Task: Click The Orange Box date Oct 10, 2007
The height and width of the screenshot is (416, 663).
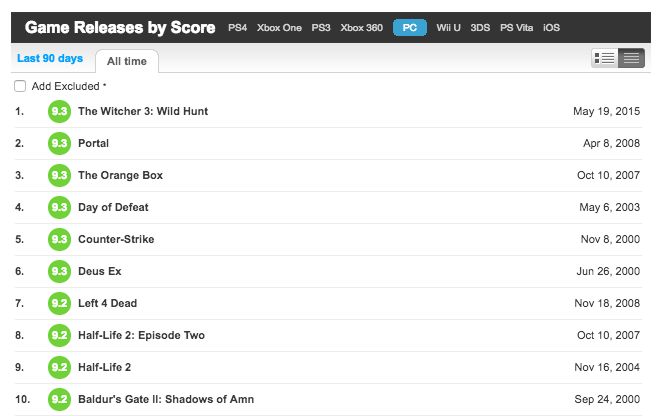Action: click(608, 175)
